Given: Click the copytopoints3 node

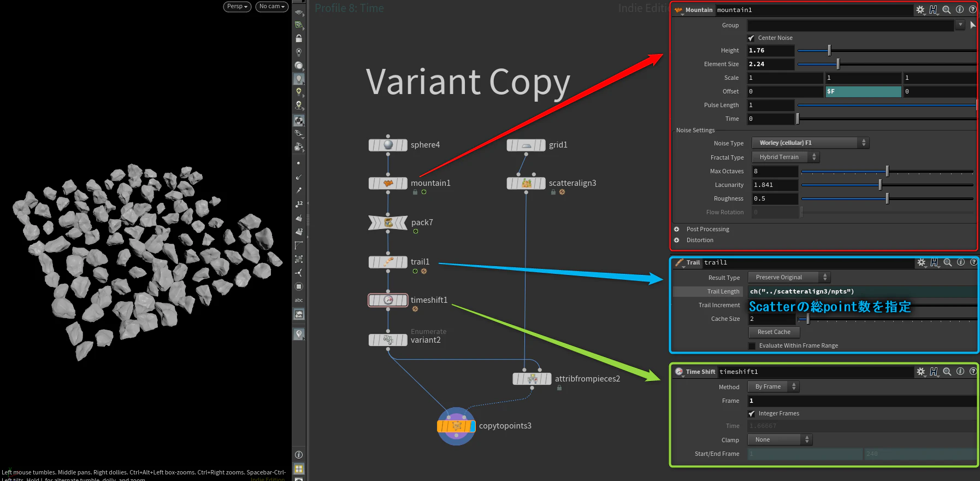Looking at the screenshot, I should tap(456, 426).
